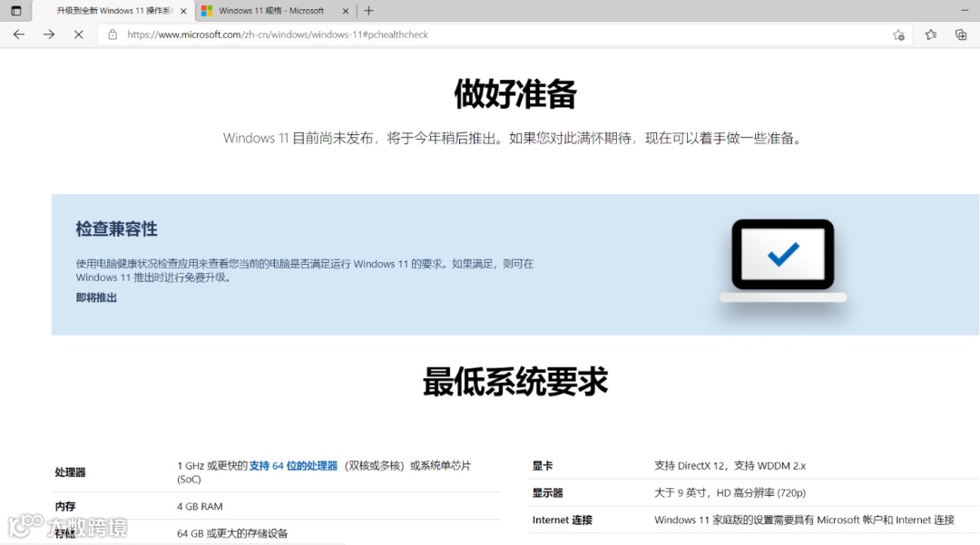Select the Windows 11 家庭版 requirement text
980x545 pixels.
804,520
